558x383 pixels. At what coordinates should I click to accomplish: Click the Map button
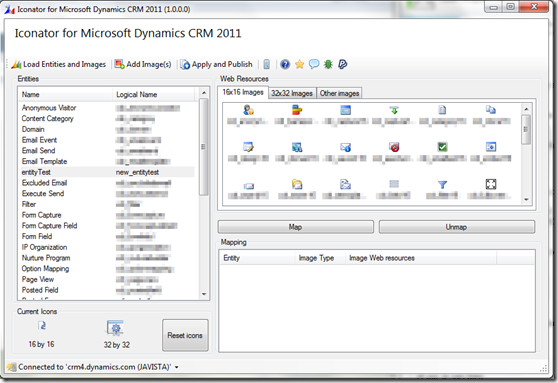295,227
